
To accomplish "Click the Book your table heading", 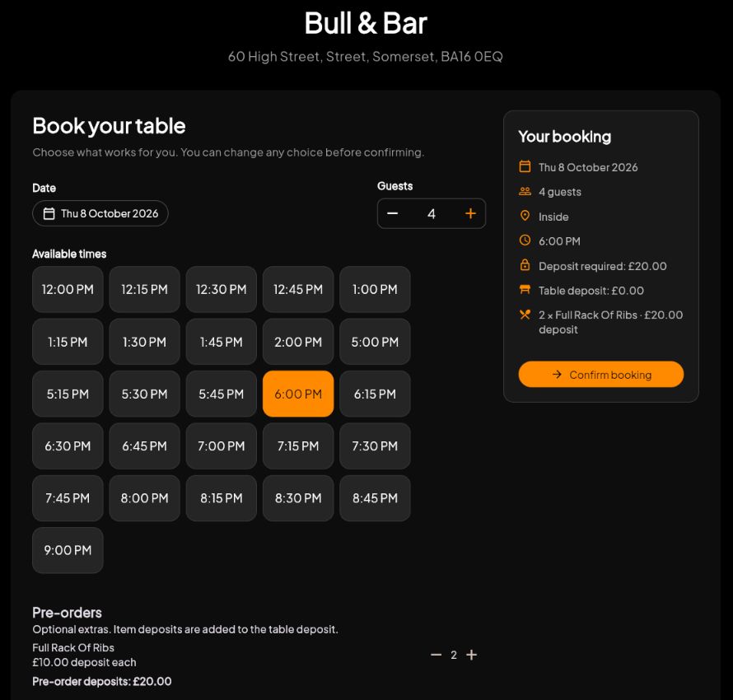I will [109, 126].
